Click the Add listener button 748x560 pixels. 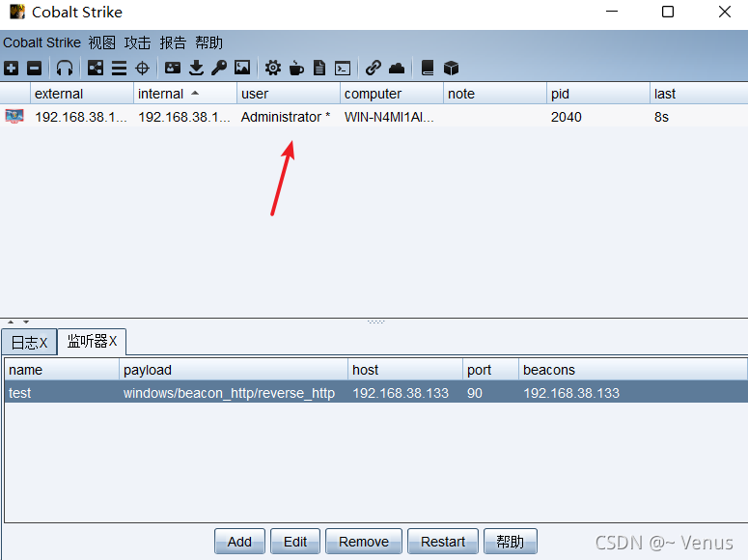[239, 542]
